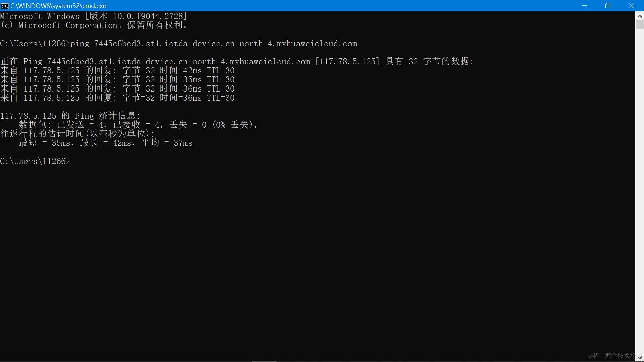644x362 pixels.
Task: Click the reply line showing 时间=35ms
Action: click(117, 80)
